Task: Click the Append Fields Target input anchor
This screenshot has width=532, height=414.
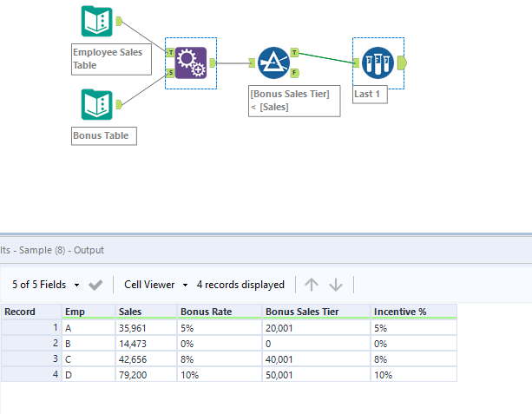Action: (170, 52)
